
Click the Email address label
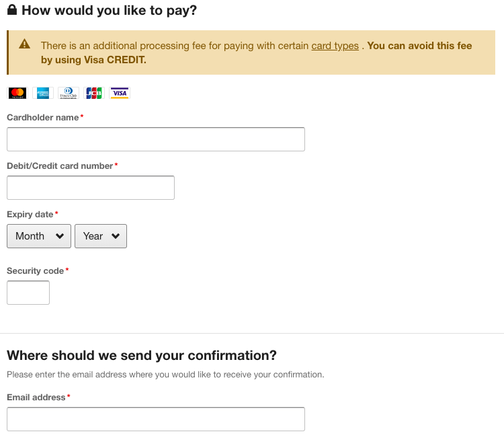pyautogui.click(x=36, y=398)
